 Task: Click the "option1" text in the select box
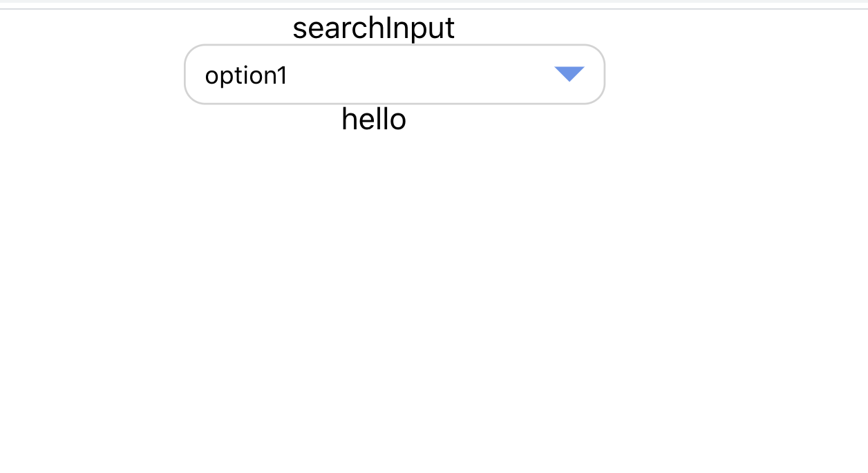246,75
